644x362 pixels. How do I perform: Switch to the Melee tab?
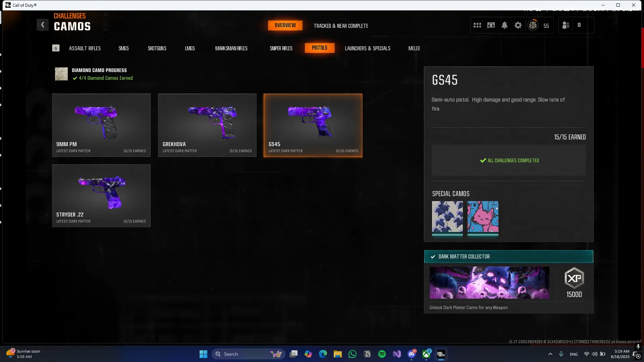[x=414, y=48]
